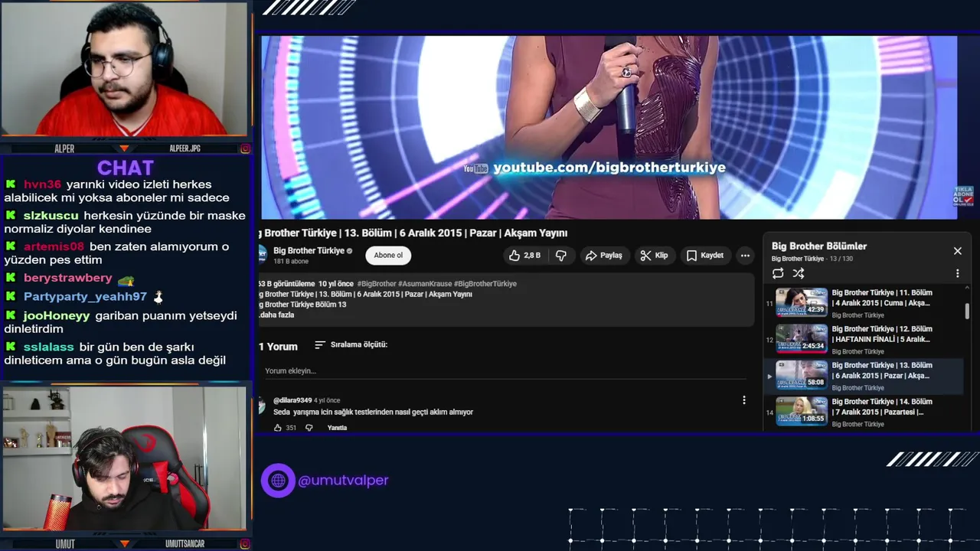The image size is (980, 551).
Task: Open Big Brother Bölümler playlist title
Action: [819, 246]
